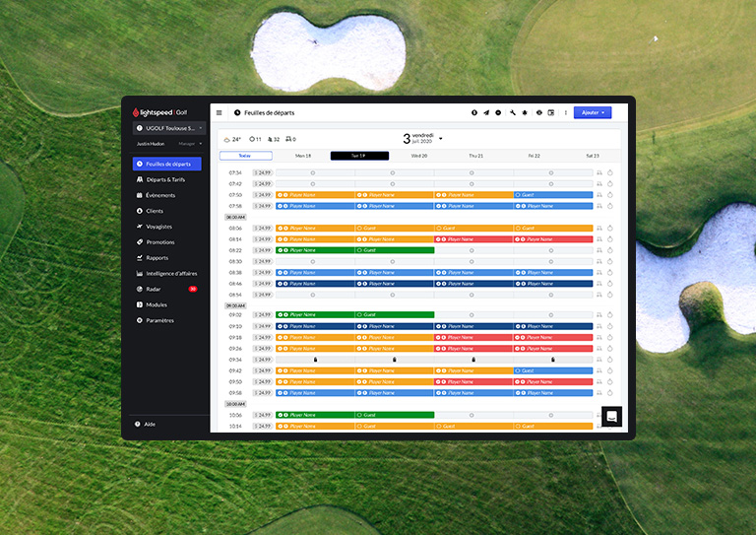Expand the UGOLF Toulouse course dropdown

pyautogui.click(x=201, y=128)
